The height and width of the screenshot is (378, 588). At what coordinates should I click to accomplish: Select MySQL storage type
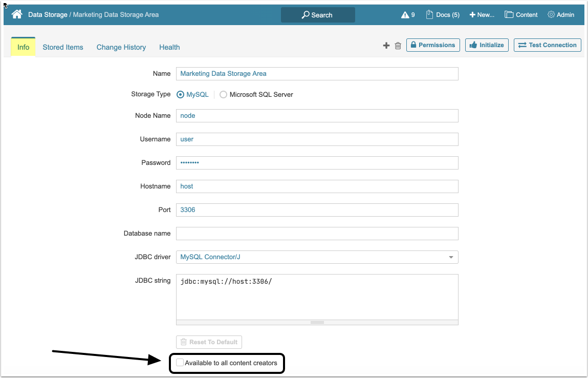(180, 95)
